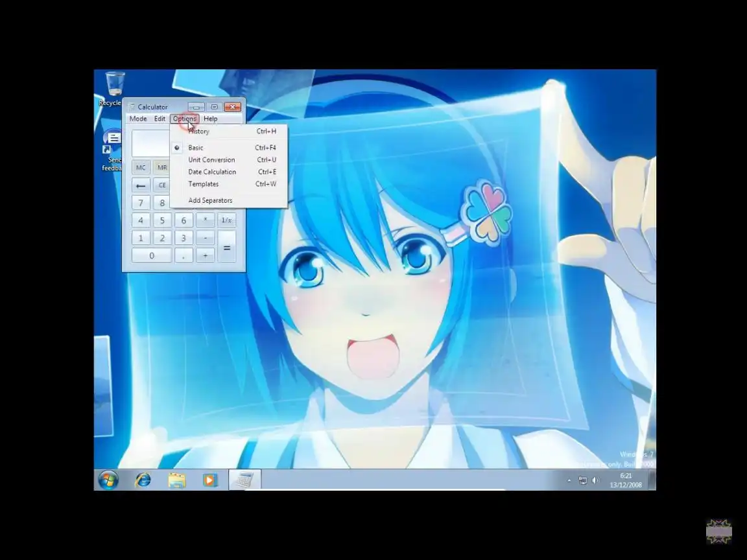The image size is (747, 560).
Task: Click the minus (-) key
Action: tap(206, 238)
